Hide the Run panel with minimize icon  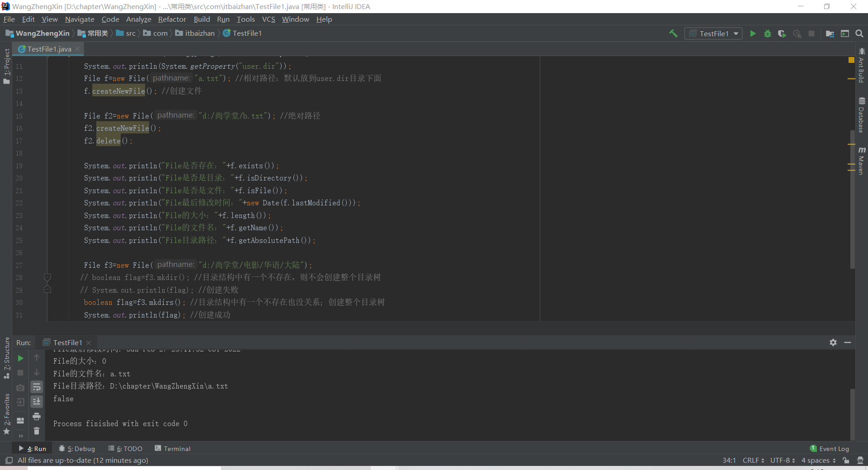pos(848,342)
